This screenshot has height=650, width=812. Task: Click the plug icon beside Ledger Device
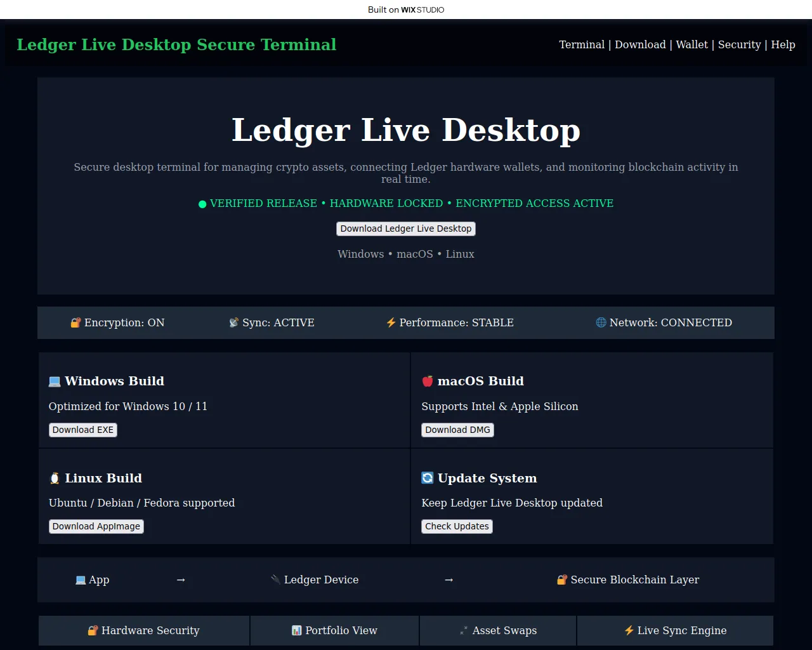[276, 580]
